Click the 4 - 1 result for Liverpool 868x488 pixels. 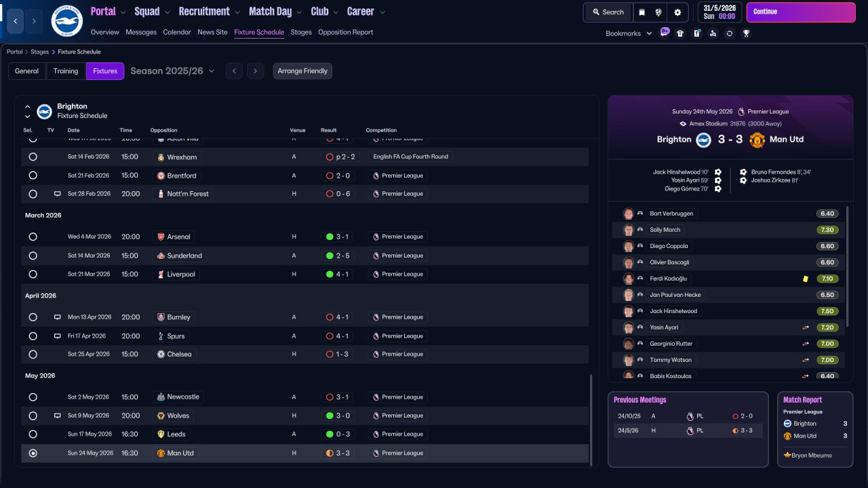(x=338, y=274)
